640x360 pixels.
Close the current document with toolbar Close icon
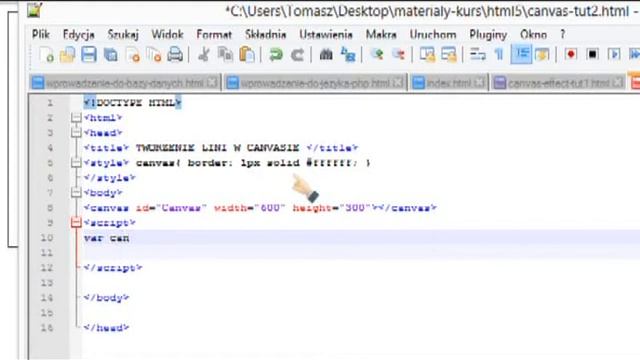tap(133, 54)
